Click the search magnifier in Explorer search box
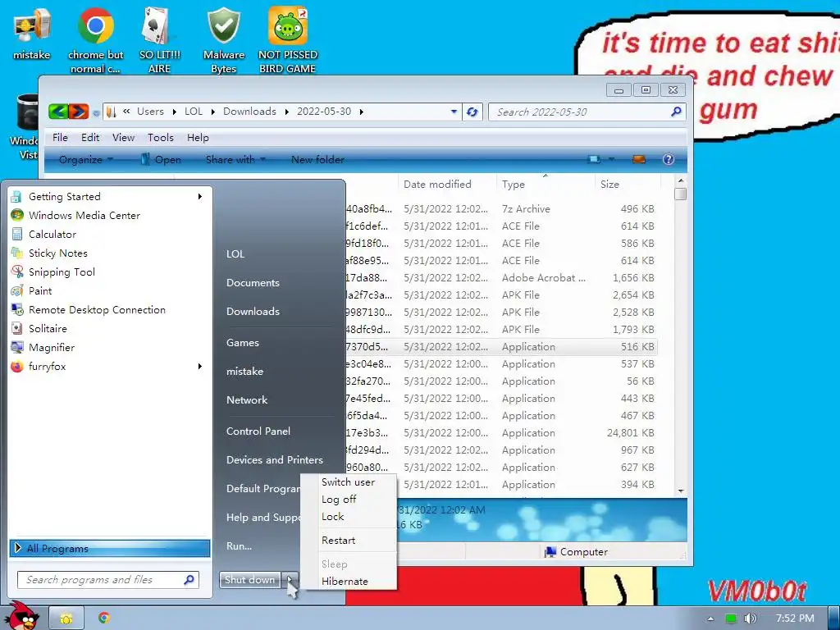Image resolution: width=840 pixels, height=630 pixels. (676, 112)
